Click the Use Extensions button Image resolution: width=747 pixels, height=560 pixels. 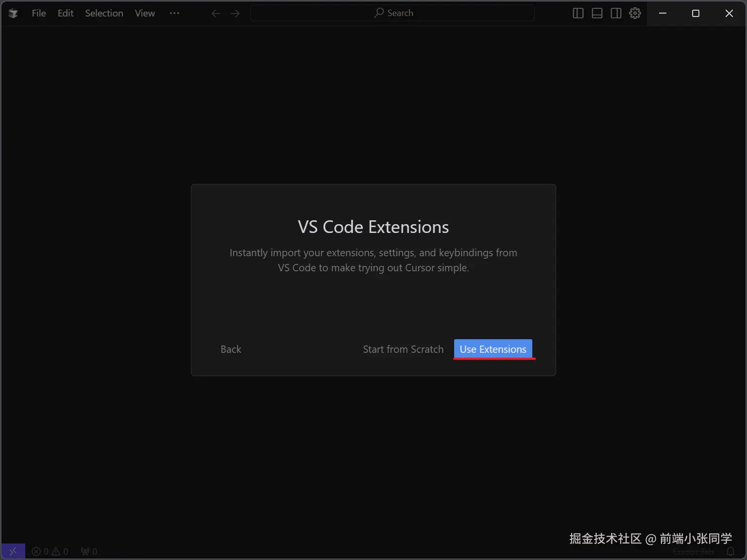tap(493, 349)
